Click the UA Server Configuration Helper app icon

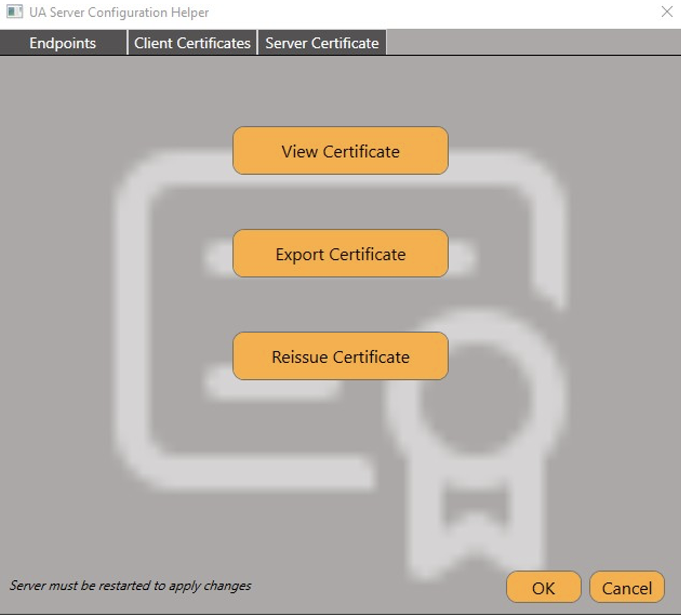15,12
